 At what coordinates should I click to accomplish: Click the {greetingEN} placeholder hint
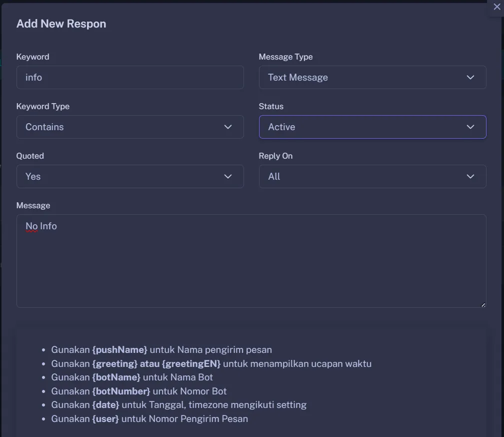(x=191, y=364)
